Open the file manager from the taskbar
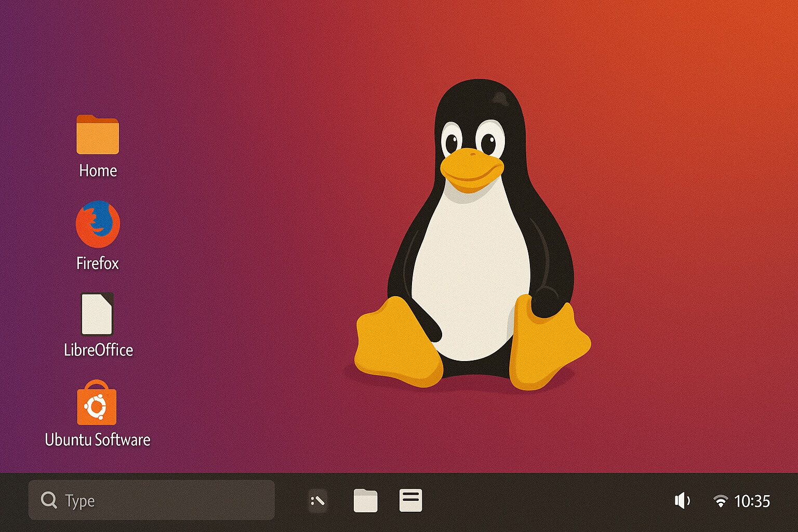The width and height of the screenshot is (798, 532). coord(365,500)
